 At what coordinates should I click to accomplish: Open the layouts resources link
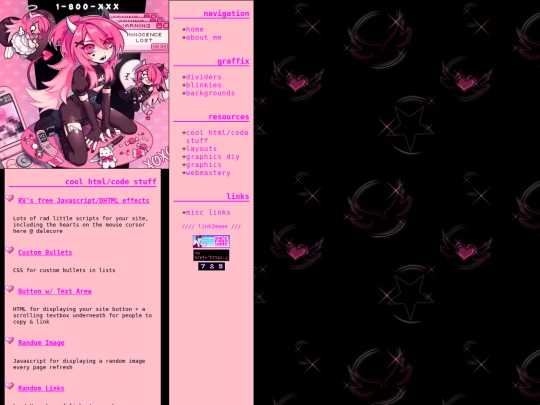pyautogui.click(x=201, y=149)
